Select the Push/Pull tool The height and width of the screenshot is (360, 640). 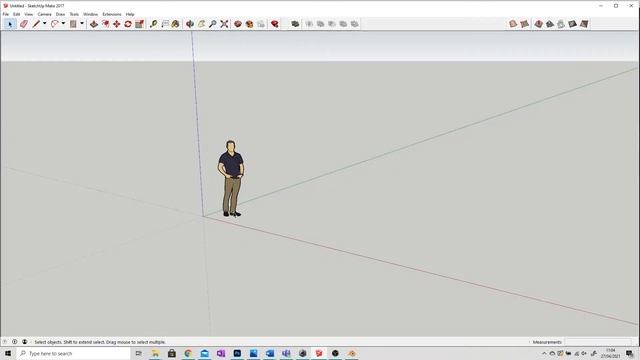pyautogui.click(x=94, y=24)
